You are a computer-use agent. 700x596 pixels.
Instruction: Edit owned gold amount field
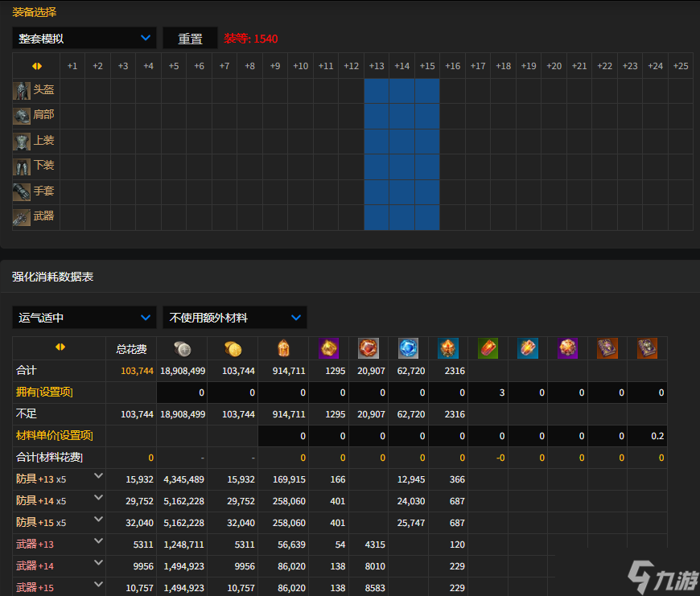233,393
